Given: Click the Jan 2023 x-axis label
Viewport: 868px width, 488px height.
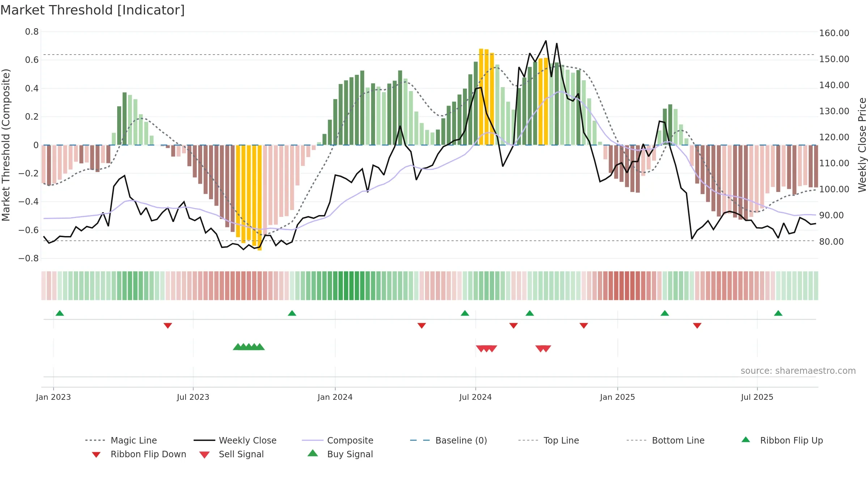Looking at the screenshot, I should [x=54, y=397].
